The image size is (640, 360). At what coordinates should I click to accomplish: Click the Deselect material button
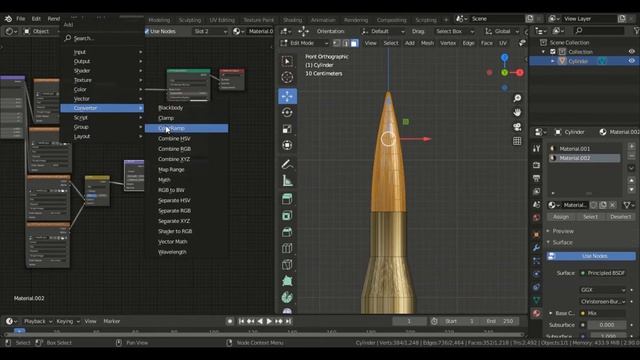click(620, 217)
